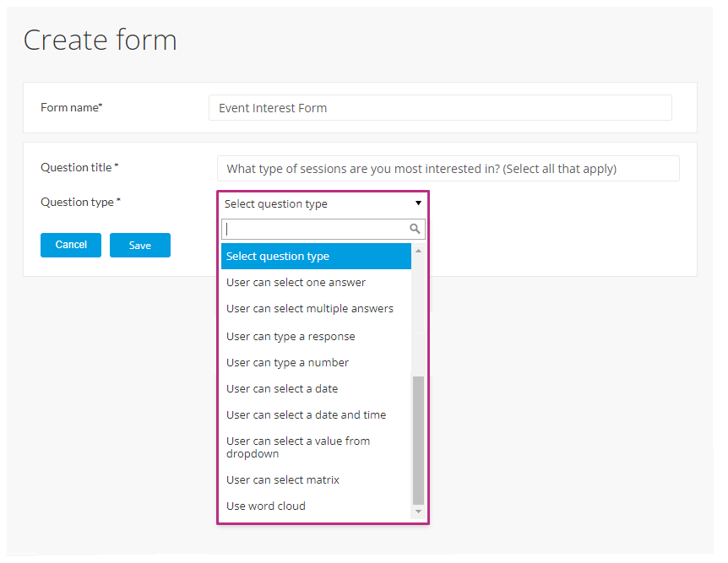
Task: Click the Save button
Action: (139, 245)
